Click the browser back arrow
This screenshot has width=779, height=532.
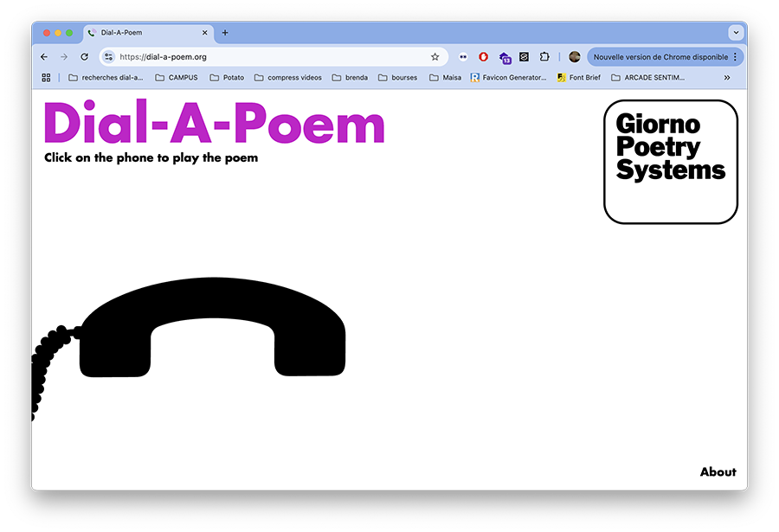44,57
